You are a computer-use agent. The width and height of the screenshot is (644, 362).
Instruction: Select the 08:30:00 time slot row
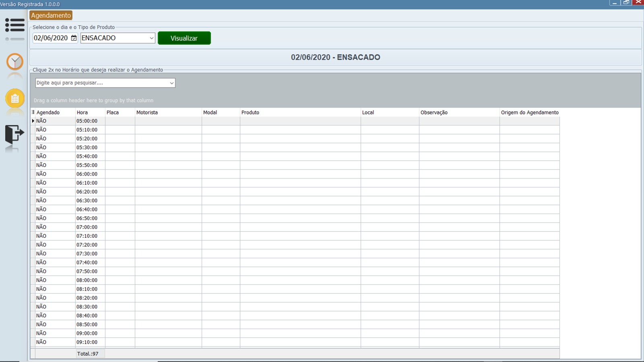point(87,306)
